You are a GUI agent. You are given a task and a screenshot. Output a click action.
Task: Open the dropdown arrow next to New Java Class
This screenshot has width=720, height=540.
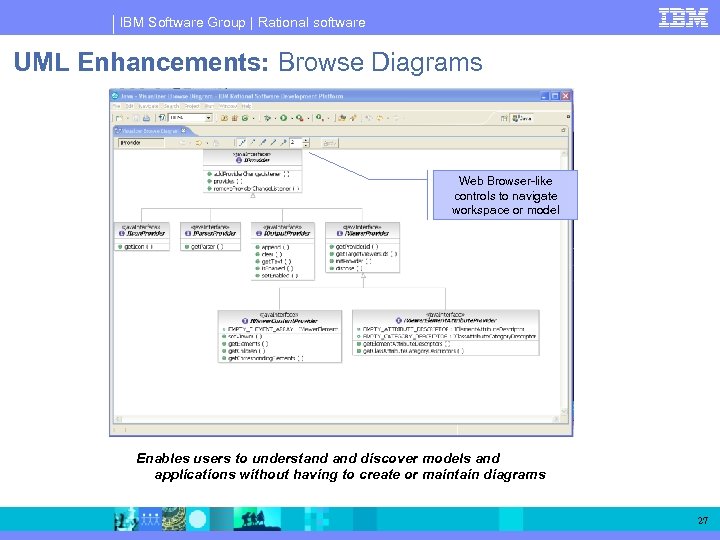tap(253, 118)
